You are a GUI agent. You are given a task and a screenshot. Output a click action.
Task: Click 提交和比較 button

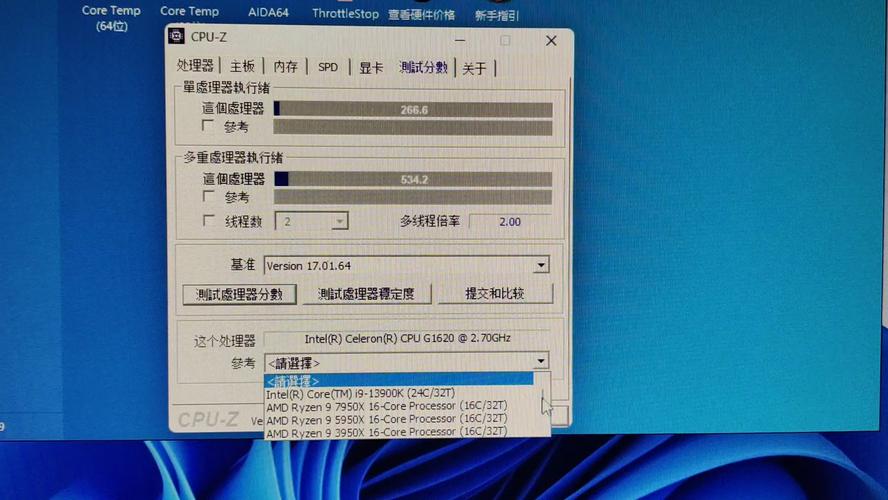pyautogui.click(x=495, y=294)
